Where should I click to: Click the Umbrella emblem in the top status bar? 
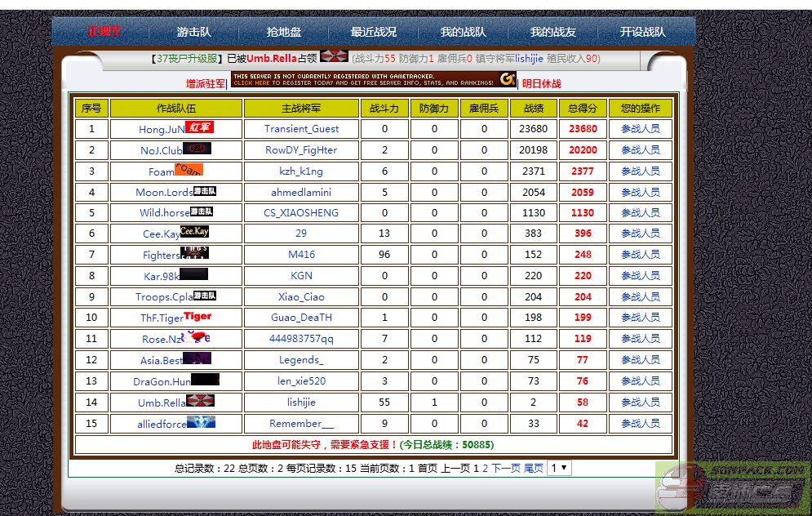pos(334,57)
